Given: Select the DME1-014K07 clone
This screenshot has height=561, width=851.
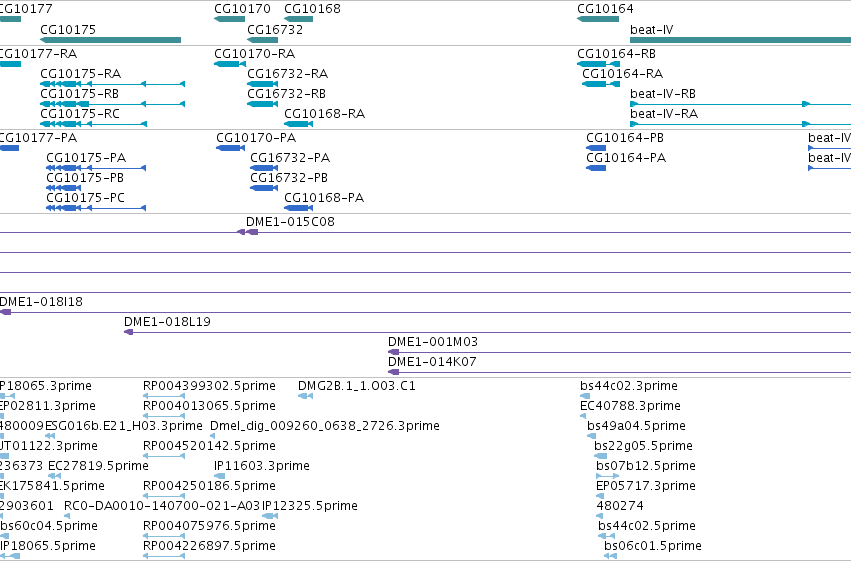Looking at the screenshot, I should click(619, 372).
